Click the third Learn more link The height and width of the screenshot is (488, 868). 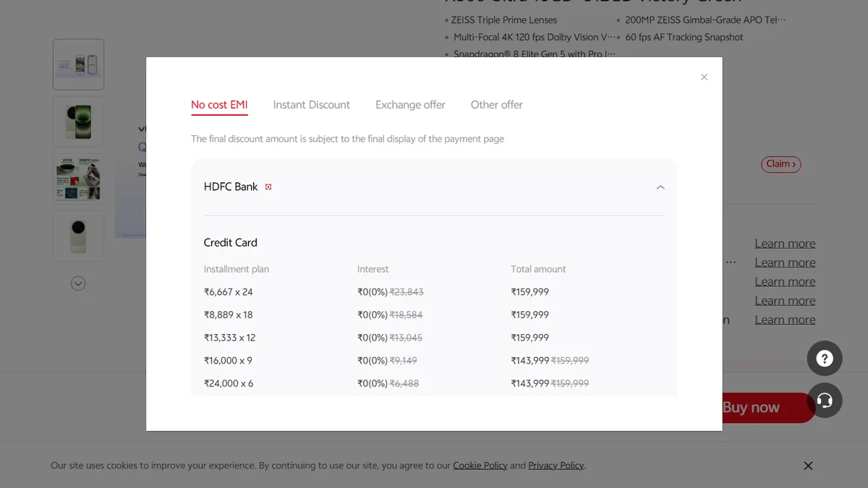[x=785, y=282]
